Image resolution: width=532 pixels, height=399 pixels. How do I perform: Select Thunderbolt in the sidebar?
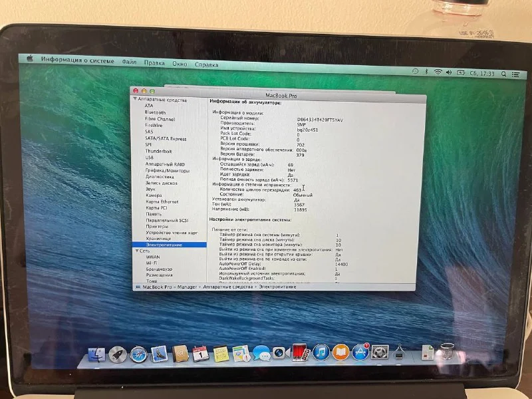click(158, 151)
